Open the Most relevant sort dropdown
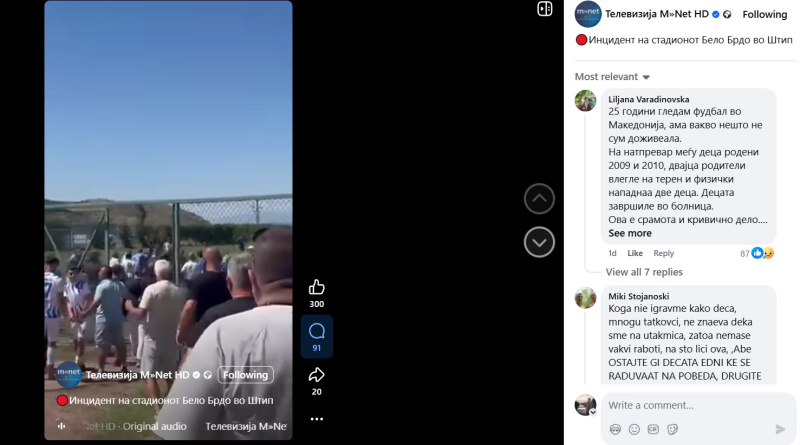The width and height of the screenshot is (800, 445). 612,77
